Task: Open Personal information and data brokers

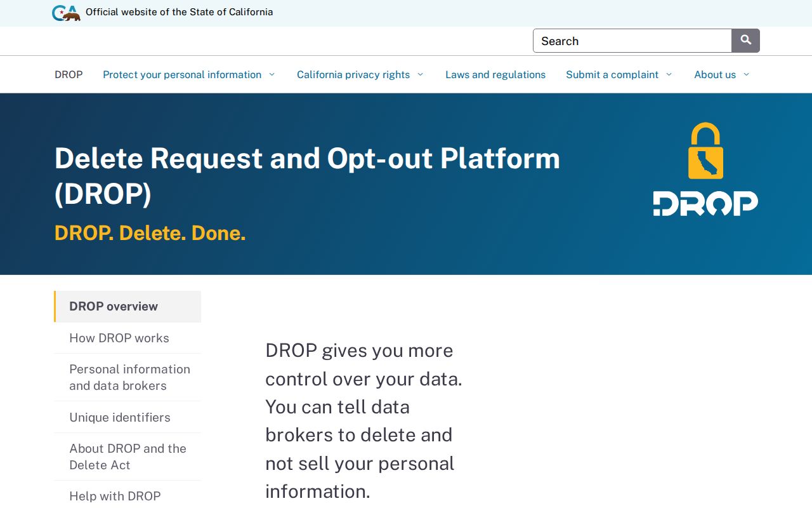Action: tap(128, 377)
